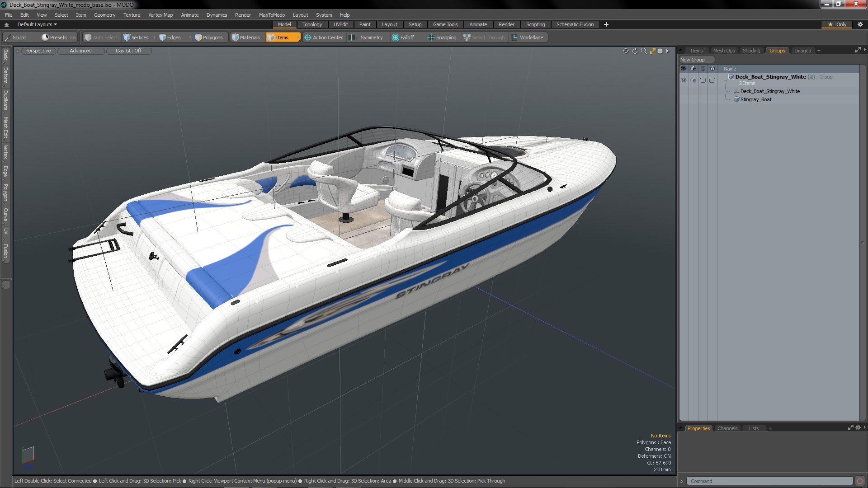Click the Properties panel gear icon
The image size is (868, 488).
pyautogui.click(x=858, y=427)
